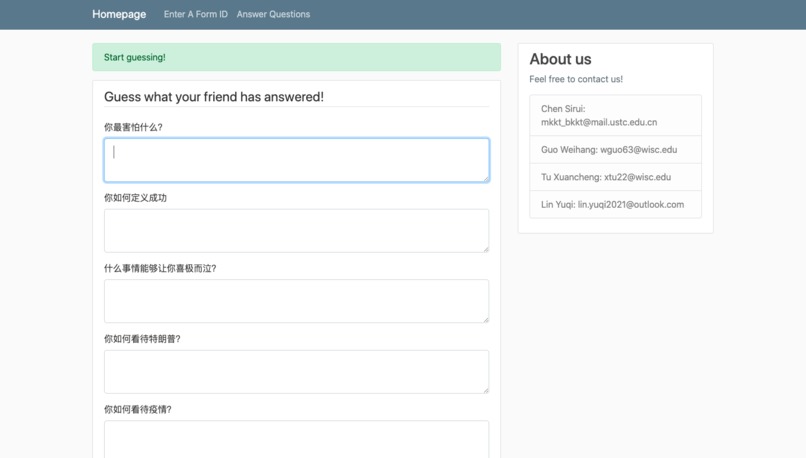Click the Guo Weihang wguo63@wisc.edu entry
This screenshot has height=458, width=806.
coord(615,150)
